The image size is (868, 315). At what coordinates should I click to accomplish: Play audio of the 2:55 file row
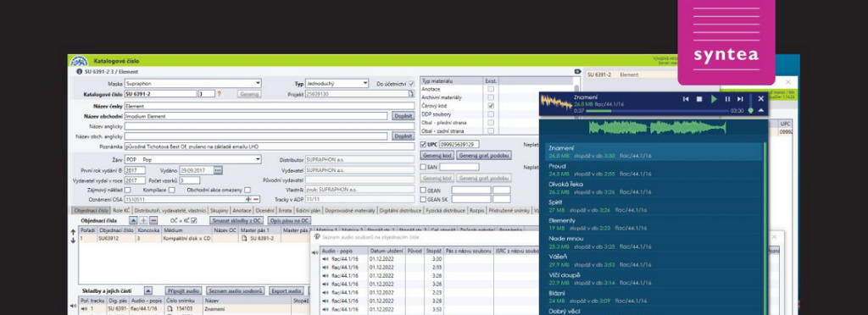[326, 268]
